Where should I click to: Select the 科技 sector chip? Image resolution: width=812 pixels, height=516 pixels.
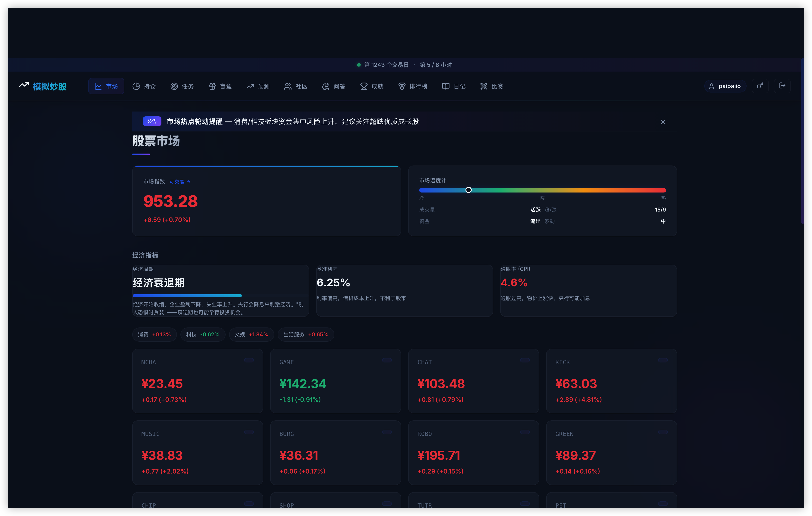pos(203,334)
